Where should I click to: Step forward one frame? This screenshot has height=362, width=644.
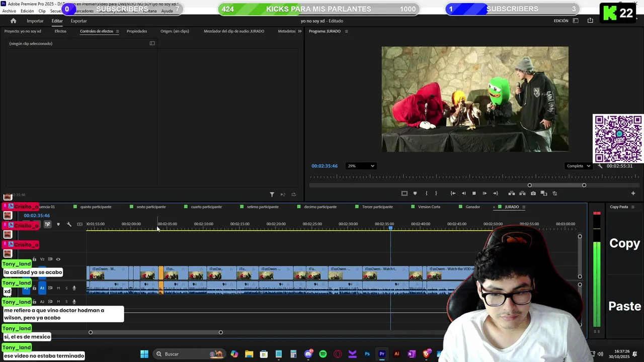point(485,193)
